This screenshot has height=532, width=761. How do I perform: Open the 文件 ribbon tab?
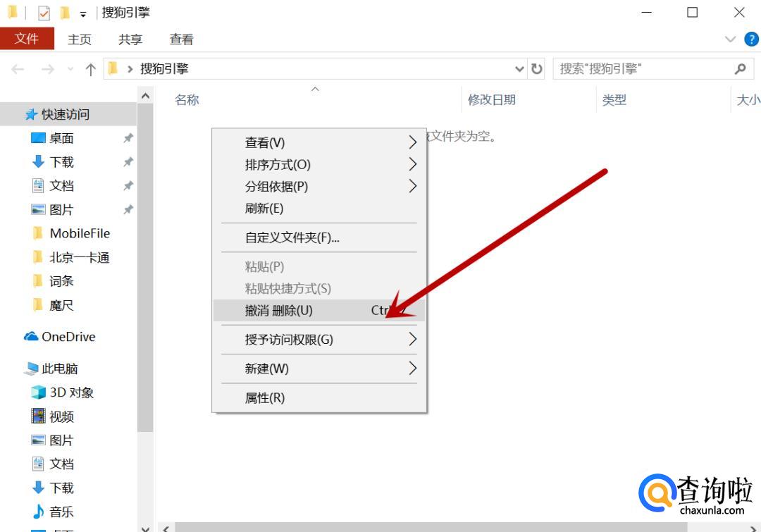click(x=27, y=39)
